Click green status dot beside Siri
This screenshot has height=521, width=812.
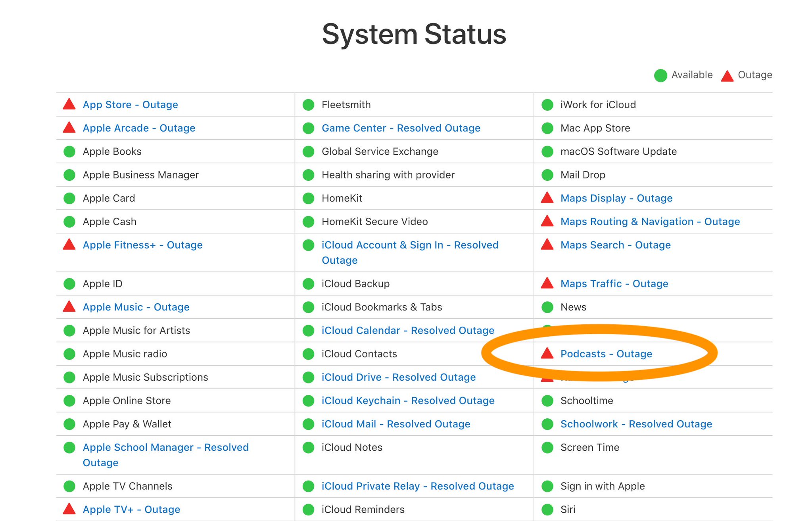(547, 510)
